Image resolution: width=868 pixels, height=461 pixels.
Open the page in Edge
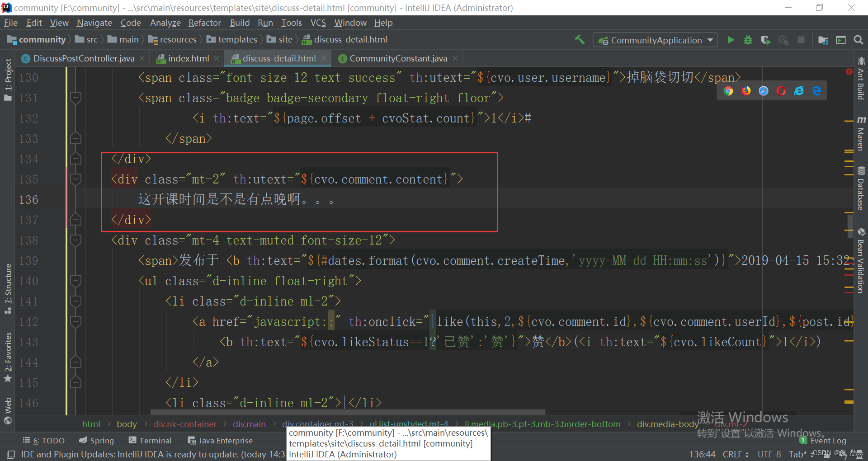[816, 91]
